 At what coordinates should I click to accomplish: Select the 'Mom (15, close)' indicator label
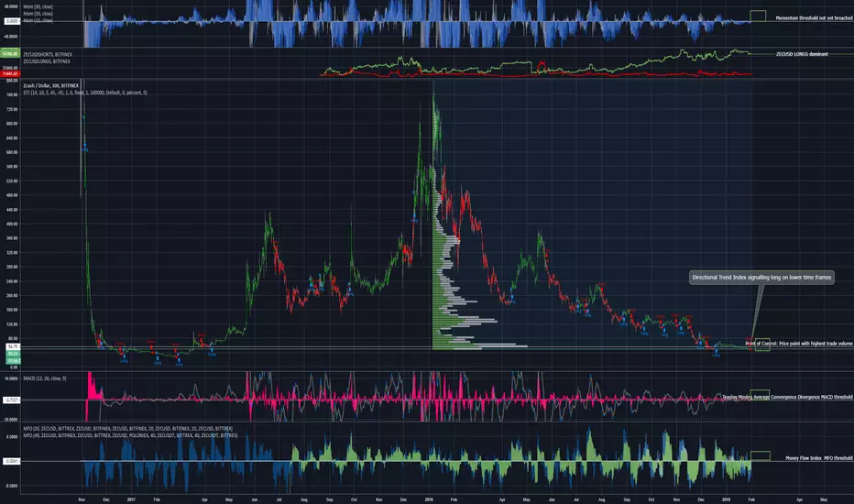click(x=38, y=21)
